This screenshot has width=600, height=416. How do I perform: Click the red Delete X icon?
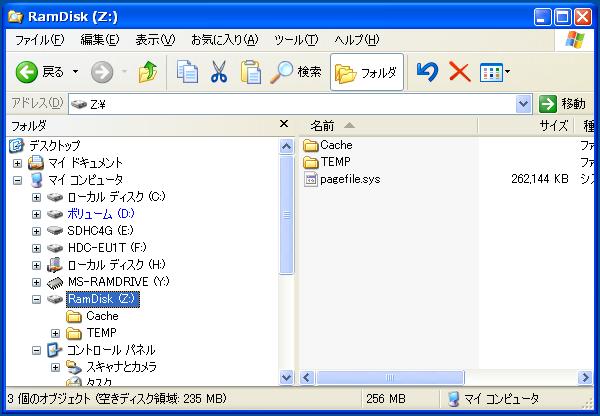pos(459,72)
